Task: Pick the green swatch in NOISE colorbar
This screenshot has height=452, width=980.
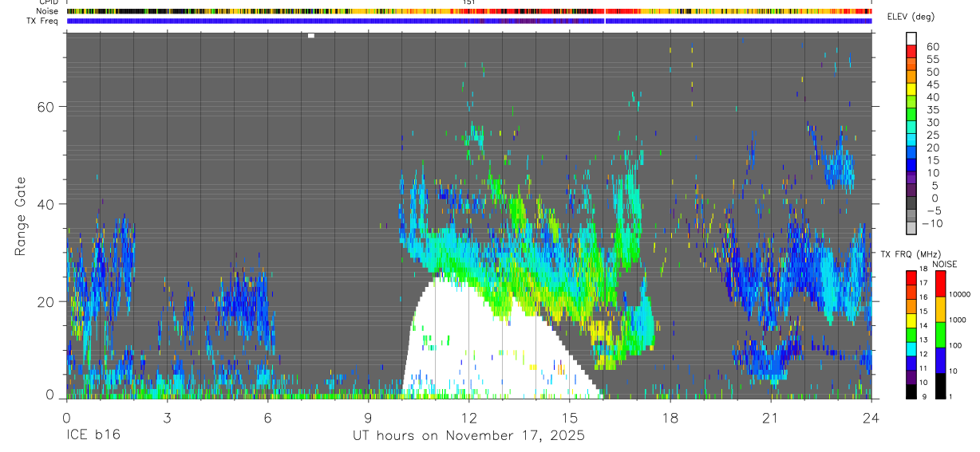Action: 939,335
